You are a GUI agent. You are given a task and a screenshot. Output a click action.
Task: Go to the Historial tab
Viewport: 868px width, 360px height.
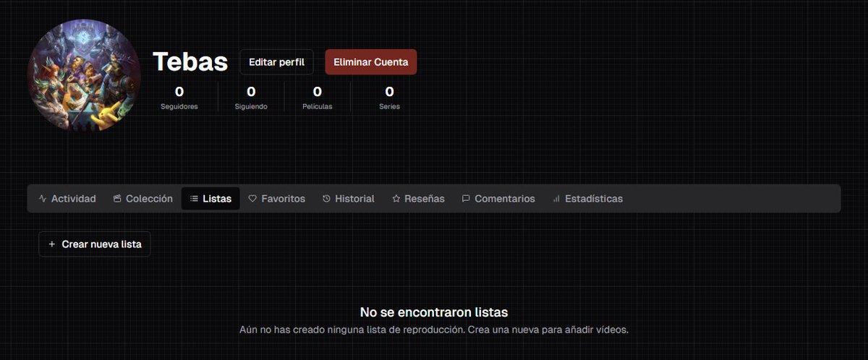point(349,199)
